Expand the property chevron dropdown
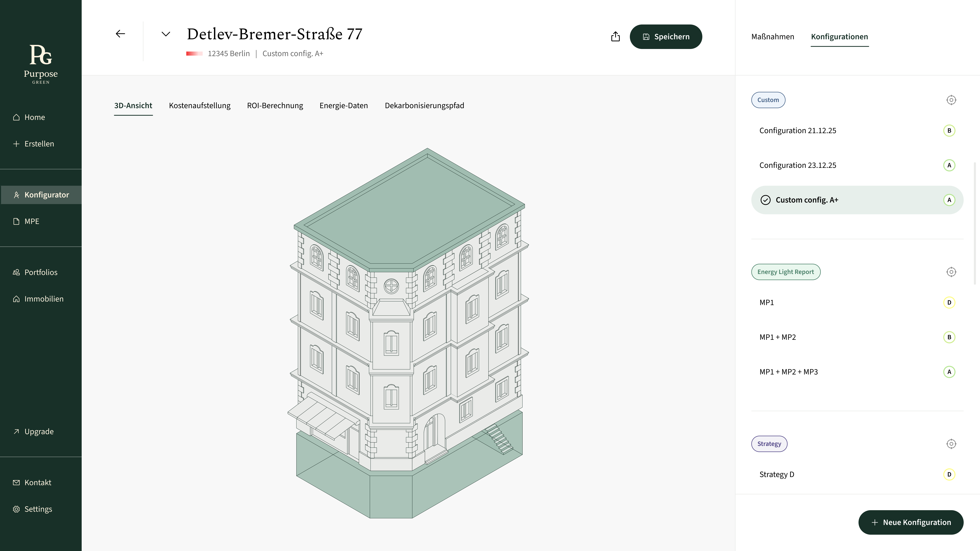Screen dimensions: 980x551 [x=166, y=34]
